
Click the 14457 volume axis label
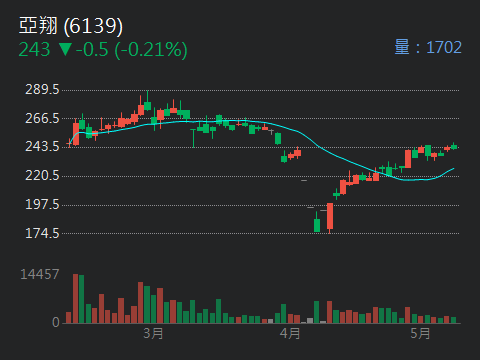pyautogui.click(x=40, y=274)
